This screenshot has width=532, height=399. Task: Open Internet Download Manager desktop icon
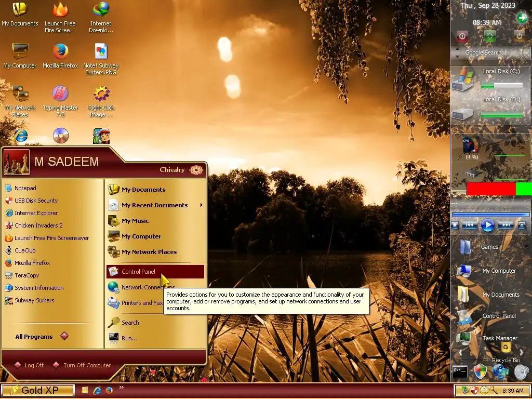(x=101, y=18)
